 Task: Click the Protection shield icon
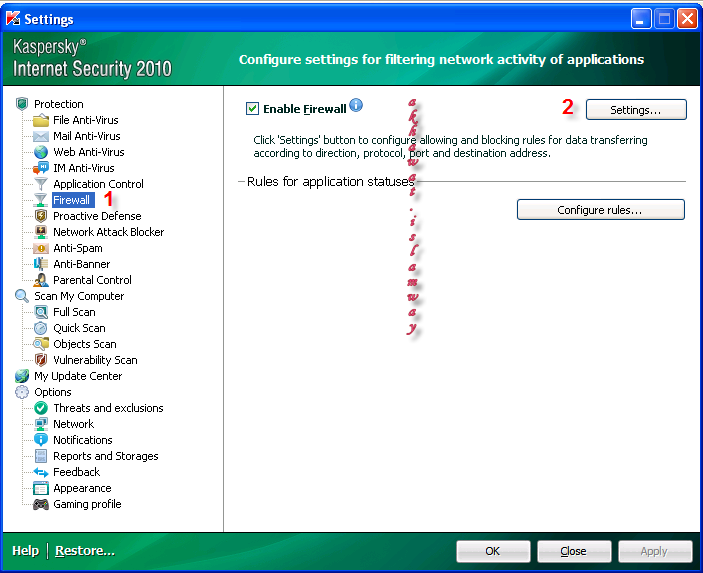pos(22,104)
